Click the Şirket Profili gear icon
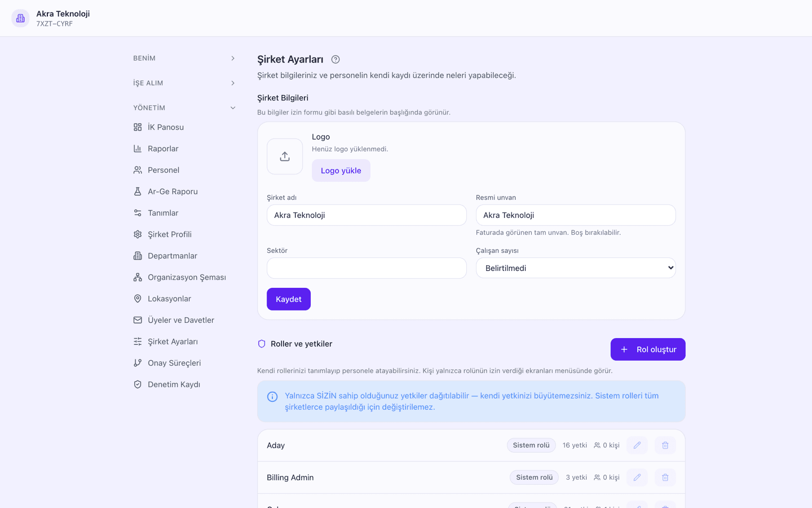812x508 pixels. (x=138, y=234)
